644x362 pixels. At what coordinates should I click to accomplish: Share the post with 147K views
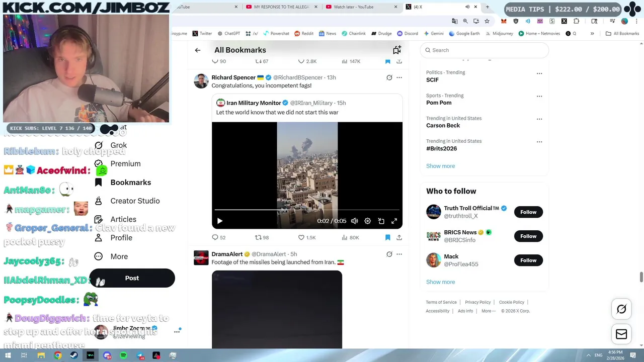[399, 61]
